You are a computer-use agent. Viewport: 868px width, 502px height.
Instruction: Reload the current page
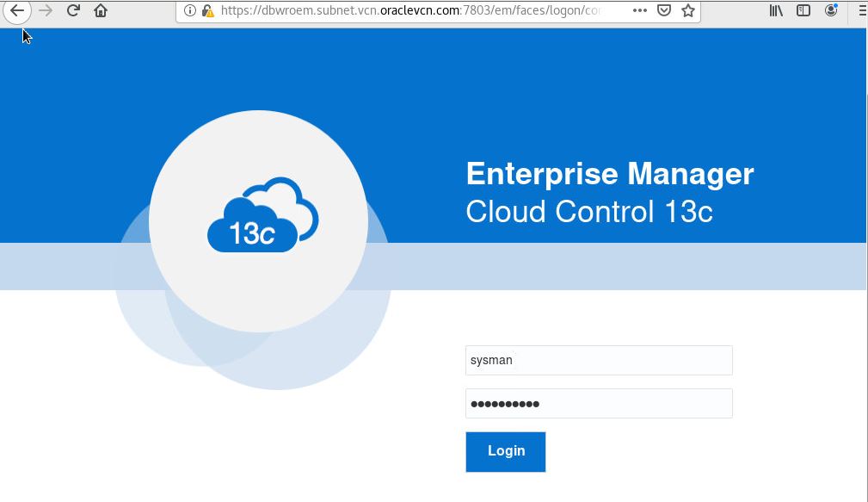point(73,12)
